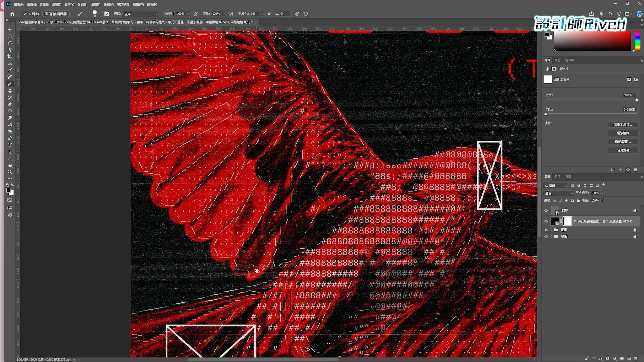Hide the 材質 layer

[x=546, y=210]
